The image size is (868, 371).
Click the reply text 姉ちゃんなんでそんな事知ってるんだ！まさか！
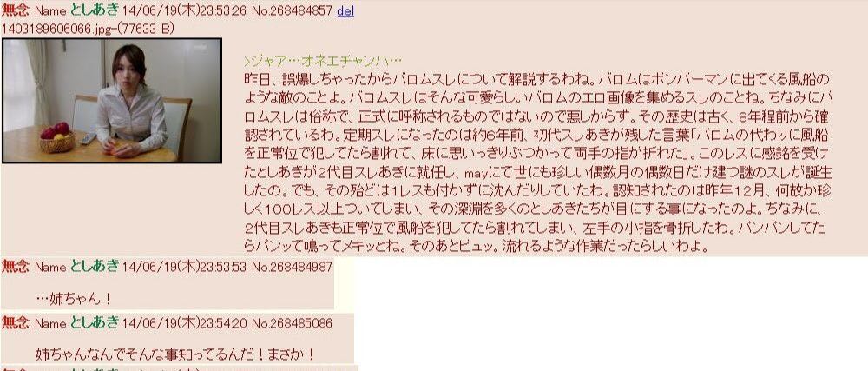pos(175,354)
